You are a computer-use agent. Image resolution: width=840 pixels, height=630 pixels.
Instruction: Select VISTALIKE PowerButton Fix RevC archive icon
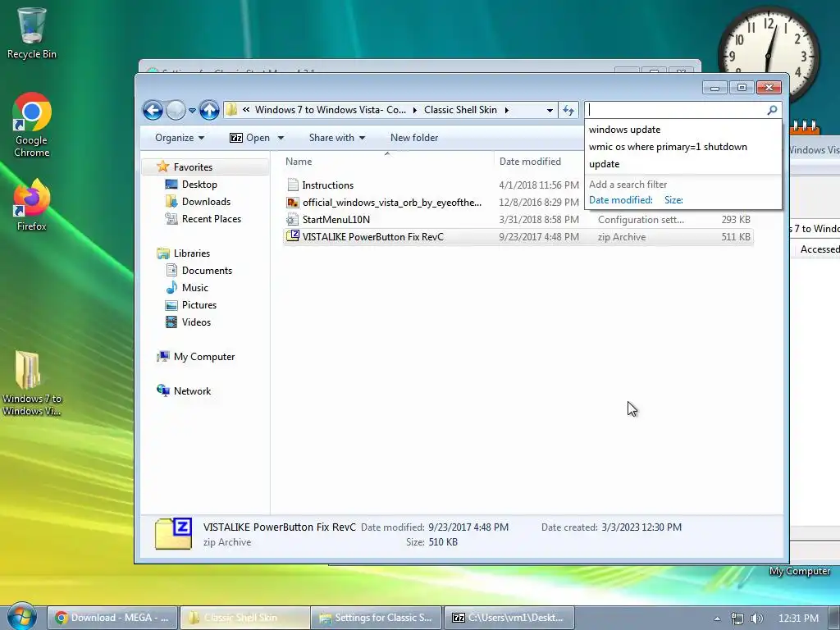coord(293,236)
